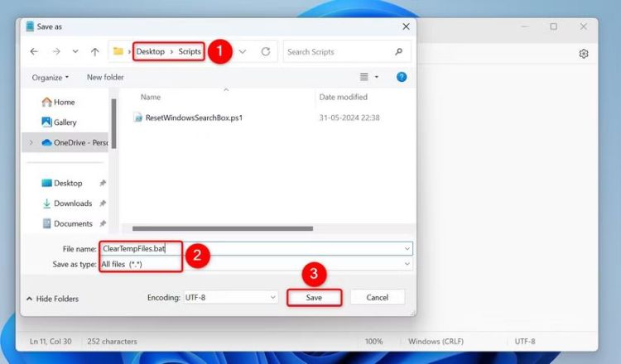621x364 pixels.
Task: Open Gallery in the navigation pane
Action: pos(65,122)
